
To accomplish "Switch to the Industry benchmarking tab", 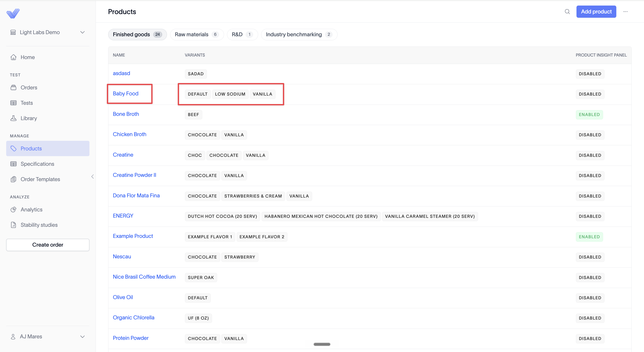I will pos(299,35).
